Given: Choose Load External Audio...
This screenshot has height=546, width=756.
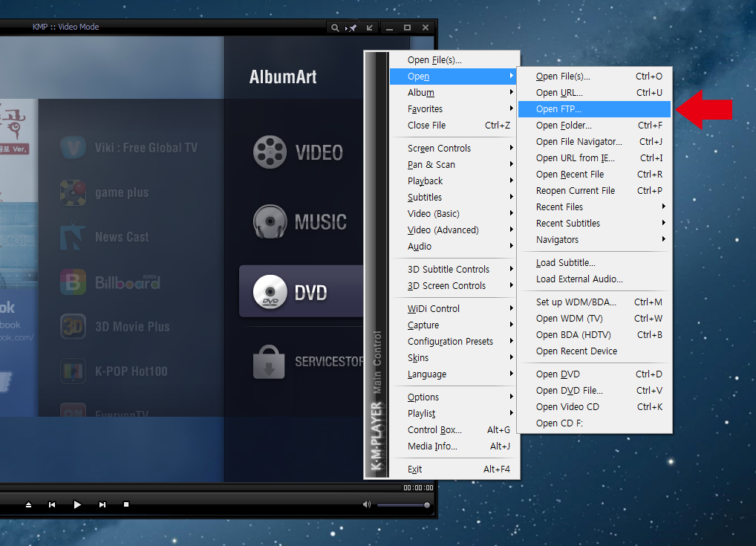Looking at the screenshot, I should [x=595, y=279].
